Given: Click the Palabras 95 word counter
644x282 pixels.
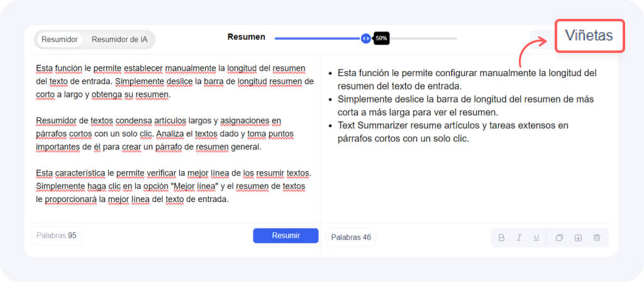Looking at the screenshot, I should click(x=56, y=235).
